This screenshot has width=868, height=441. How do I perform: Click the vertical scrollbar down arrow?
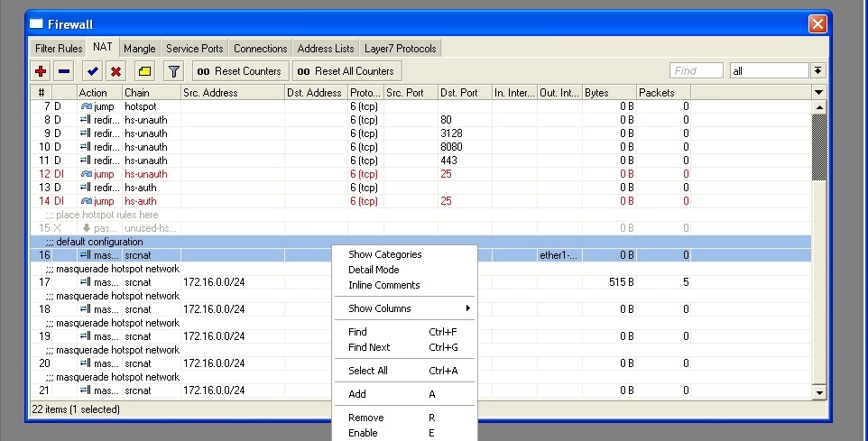(x=819, y=392)
